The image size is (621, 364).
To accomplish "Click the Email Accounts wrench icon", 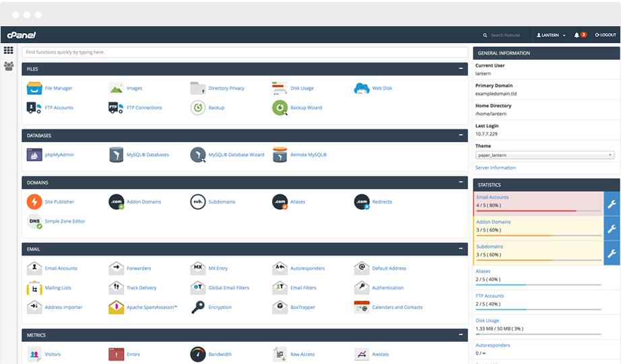I will point(612,204).
